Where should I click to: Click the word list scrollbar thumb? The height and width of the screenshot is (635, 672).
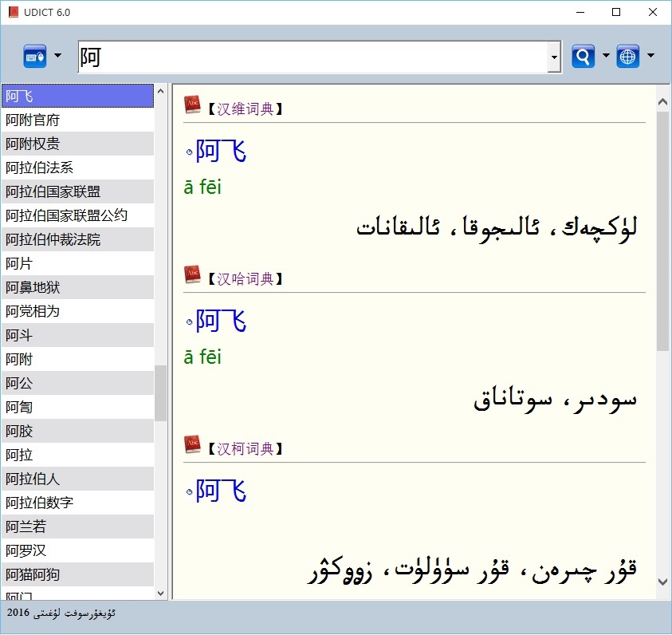160,392
